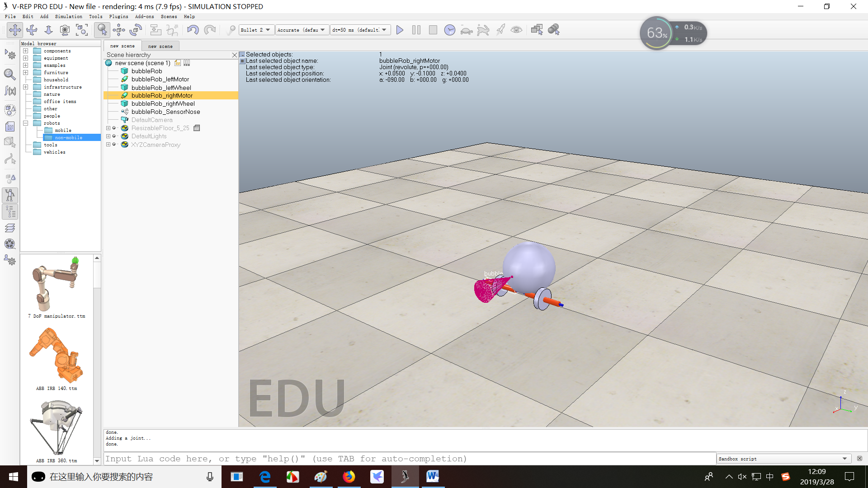Select the camera pan tool
868x488 pixels.
15,30
